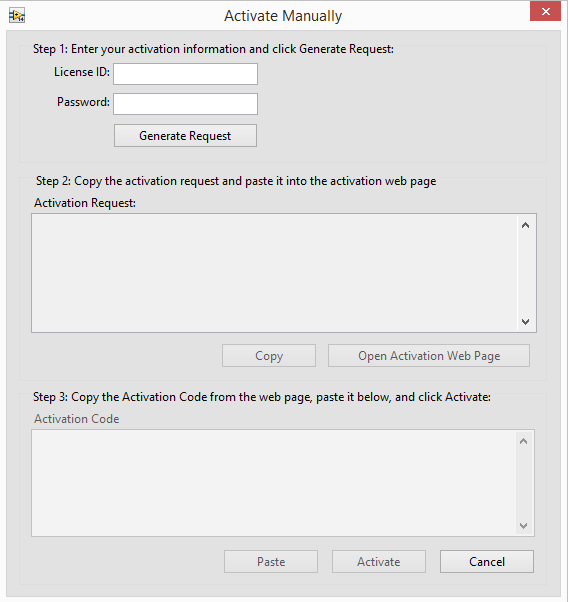The width and height of the screenshot is (568, 602).
Task: Click the Activate Manually title text
Action: tap(283, 16)
